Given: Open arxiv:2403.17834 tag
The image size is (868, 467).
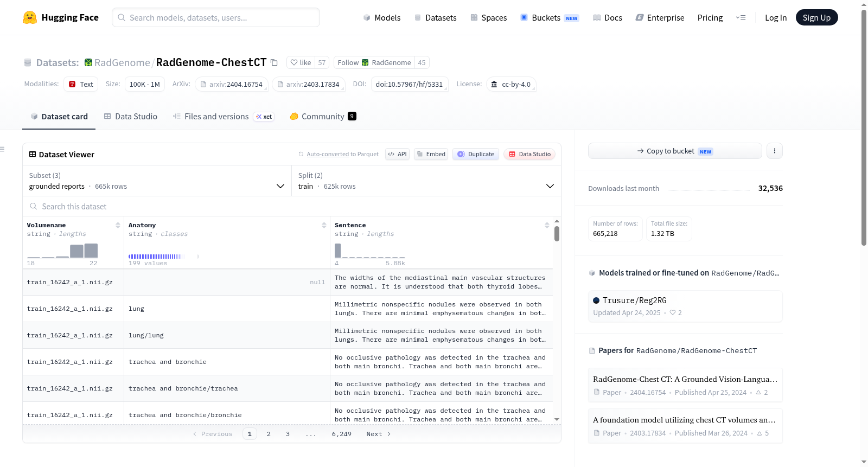Looking at the screenshot, I should click(x=309, y=84).
